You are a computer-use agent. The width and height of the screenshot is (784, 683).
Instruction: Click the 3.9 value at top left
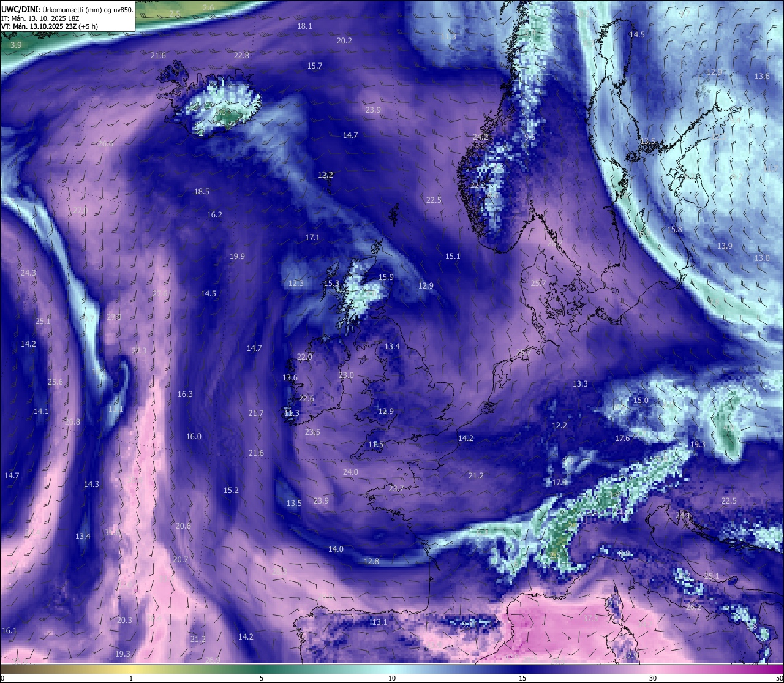point(16,45)
